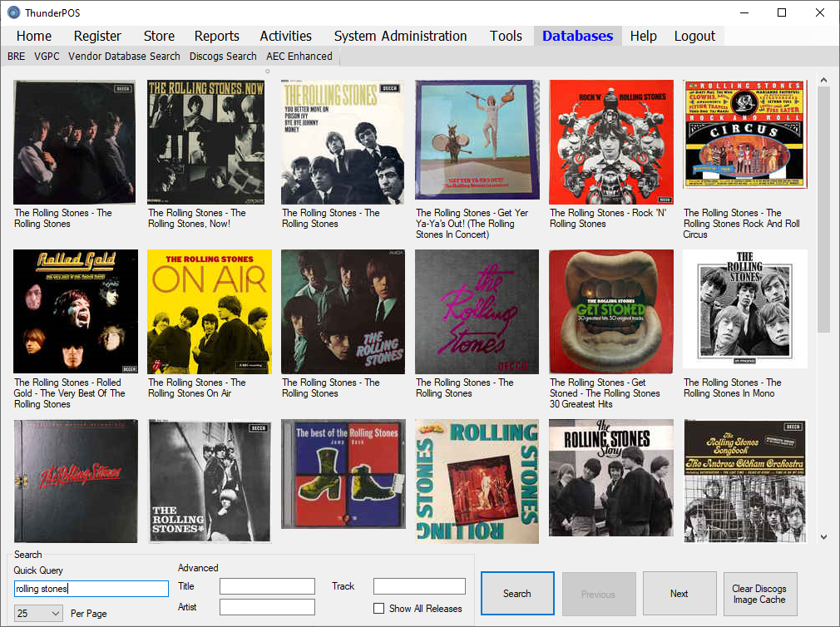Click the Quick Query text field

tap(91, 589)
